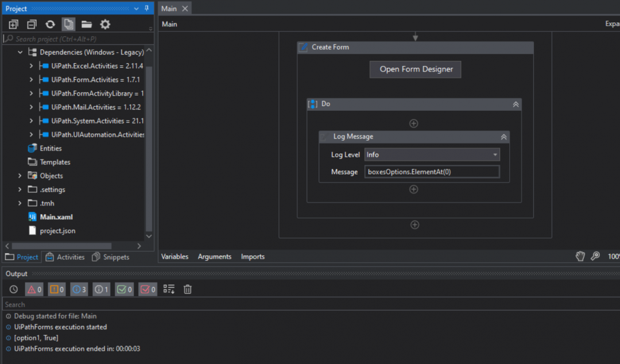Screen dimensions: 620x364
Task: Expand all nodes in the Project tree
Action: [13, 24]
